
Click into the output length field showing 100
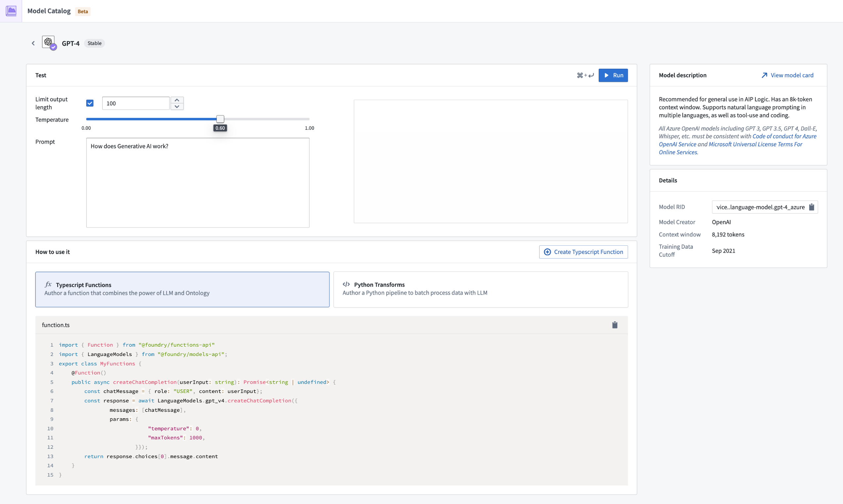136,103
